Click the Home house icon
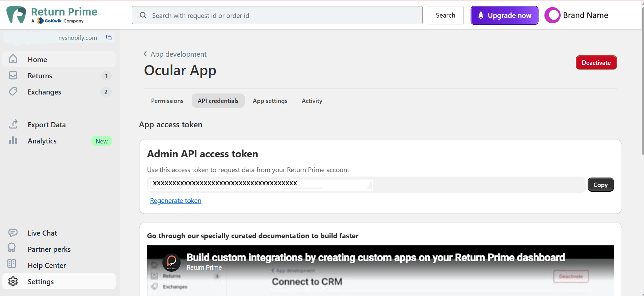 tap(13, 59)
